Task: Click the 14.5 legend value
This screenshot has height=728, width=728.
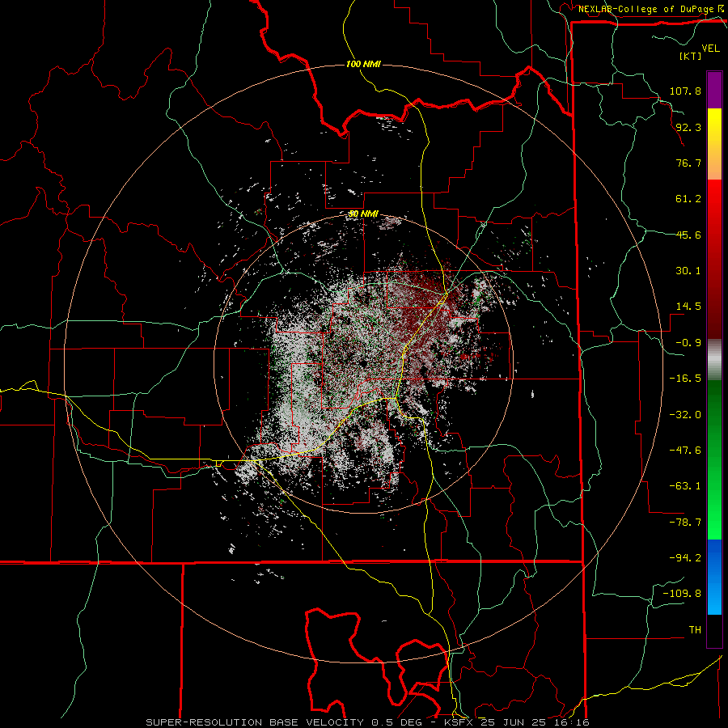Action: (688, 307)
